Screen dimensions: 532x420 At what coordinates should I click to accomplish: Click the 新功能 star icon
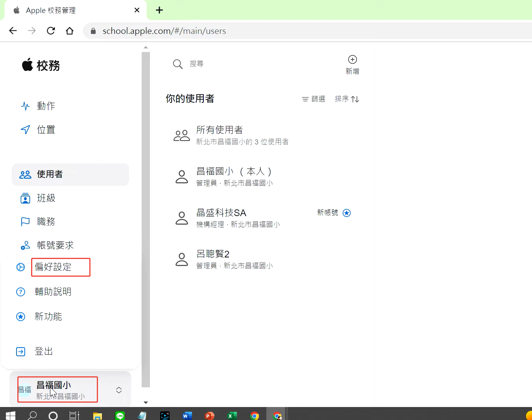(20, 317)
